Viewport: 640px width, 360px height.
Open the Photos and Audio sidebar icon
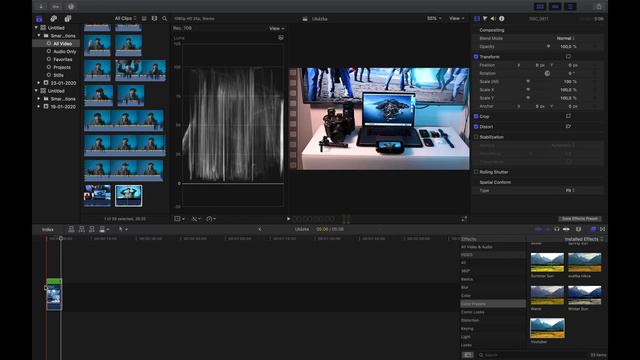pyautogui.click(x=53, y=19)
